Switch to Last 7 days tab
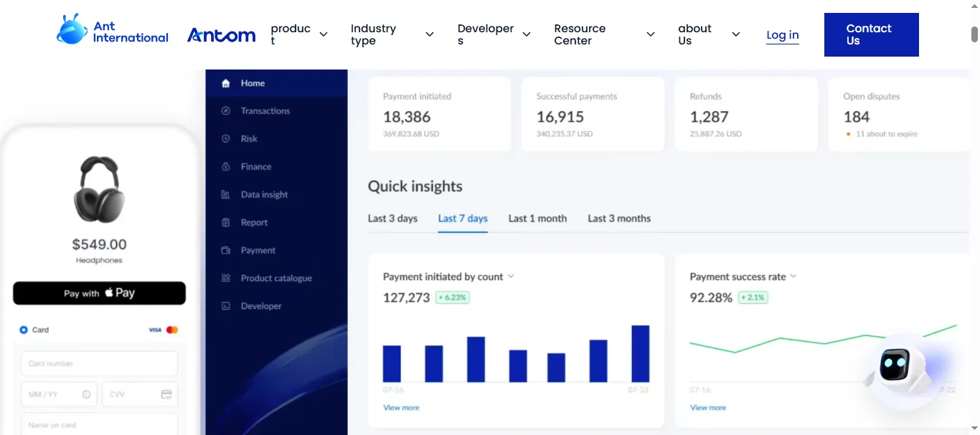 (463, 219)
